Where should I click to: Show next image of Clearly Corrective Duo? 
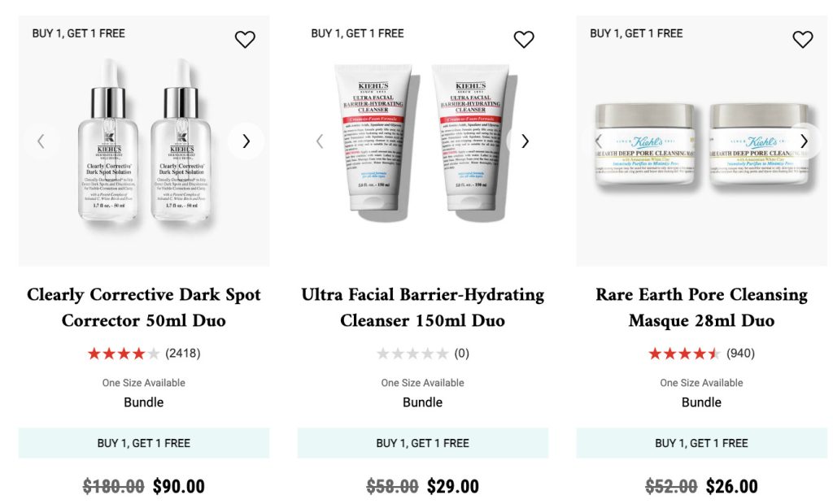[246, 141]
